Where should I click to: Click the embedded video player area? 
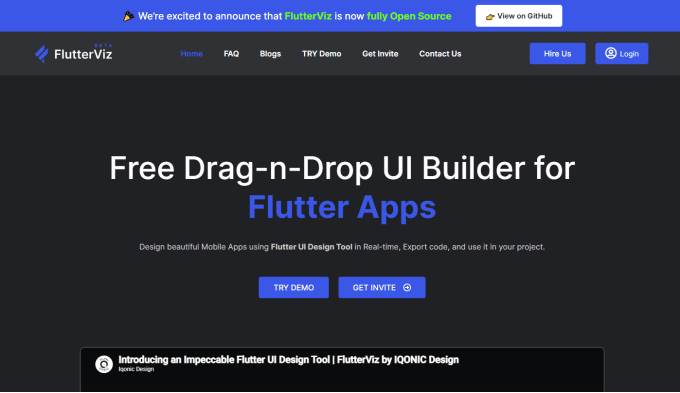[342, 370]
